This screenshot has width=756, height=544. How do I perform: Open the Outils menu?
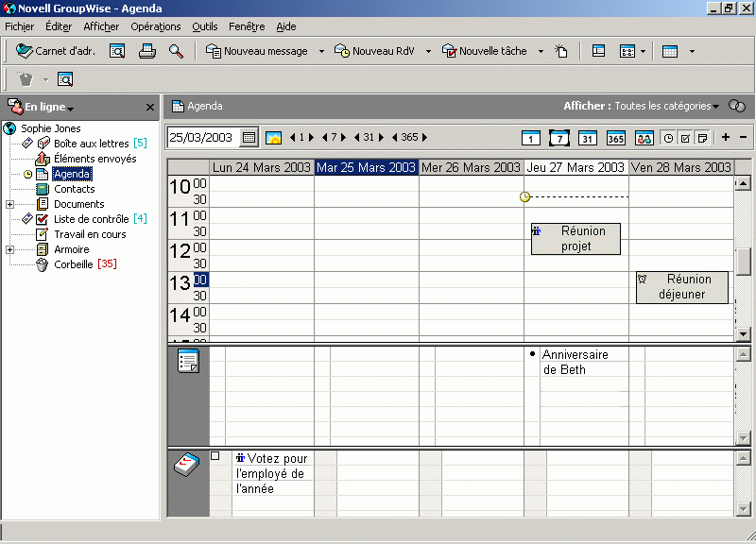[x=204, y=25]
